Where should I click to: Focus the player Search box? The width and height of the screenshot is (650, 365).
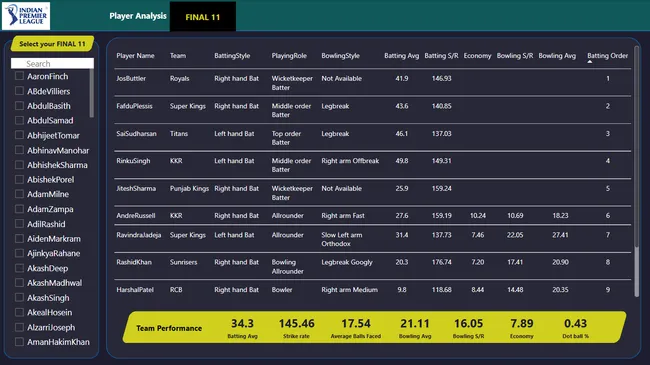[x=52, y=63]
